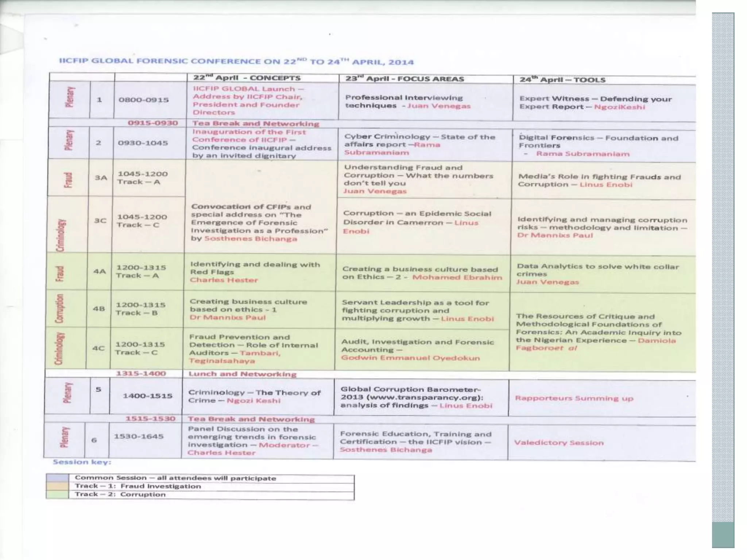
Task: Click the purple Common Session key swatch
Action: (58, 478)
